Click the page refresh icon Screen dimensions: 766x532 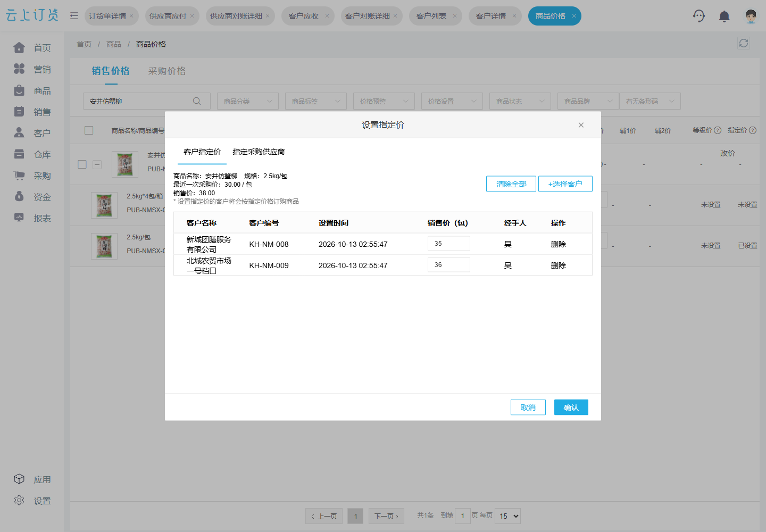point(744,43)
